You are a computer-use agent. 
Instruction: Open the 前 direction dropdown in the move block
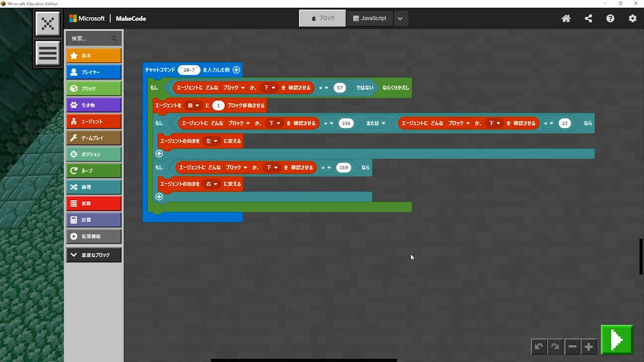(x=194, y=106)
